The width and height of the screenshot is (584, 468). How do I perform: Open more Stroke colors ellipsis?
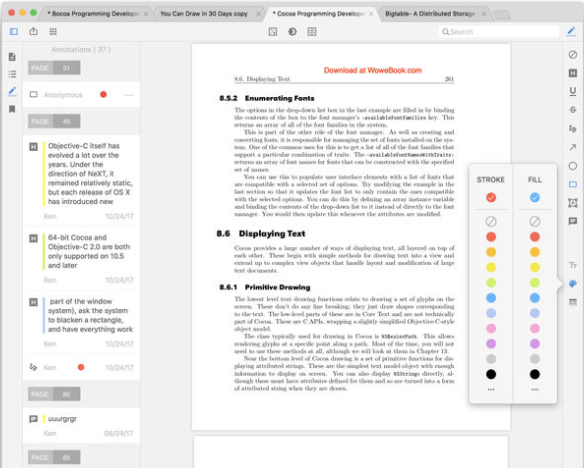tap(491, 389)
